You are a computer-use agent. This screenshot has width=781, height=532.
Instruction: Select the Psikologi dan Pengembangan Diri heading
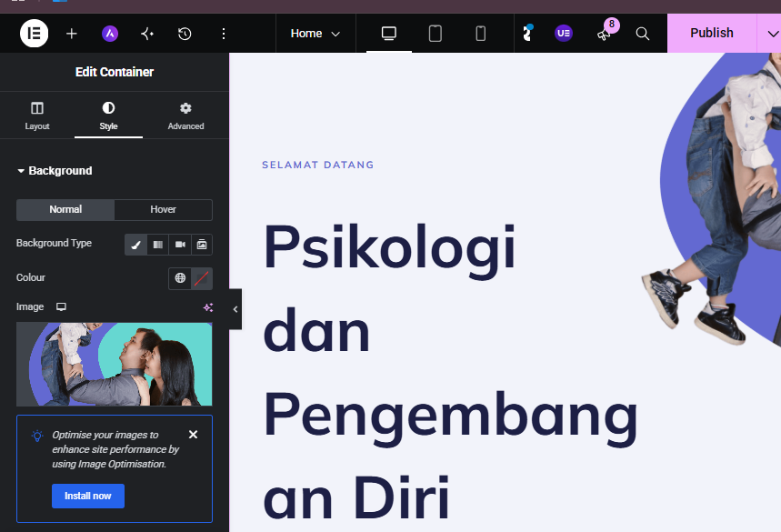(x=450, y=372)
